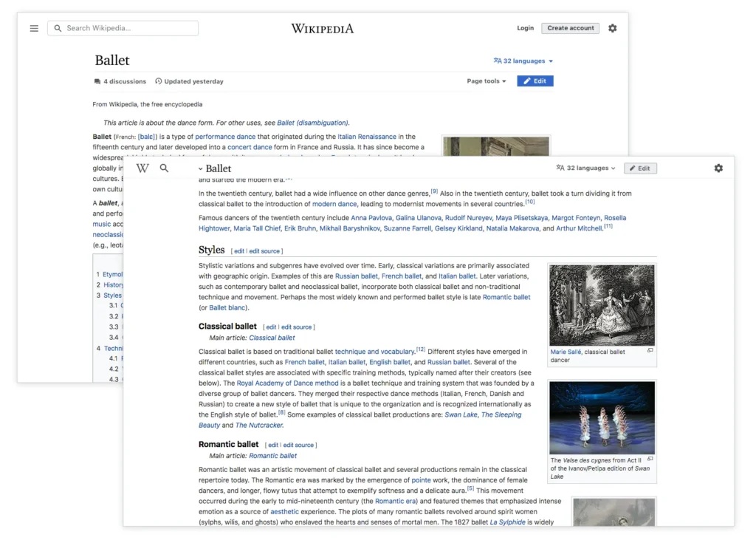The width and height of the screenshot is (756, 546).
Task: Expand the Page tools dropdown
Action: [x=486, y=81]
